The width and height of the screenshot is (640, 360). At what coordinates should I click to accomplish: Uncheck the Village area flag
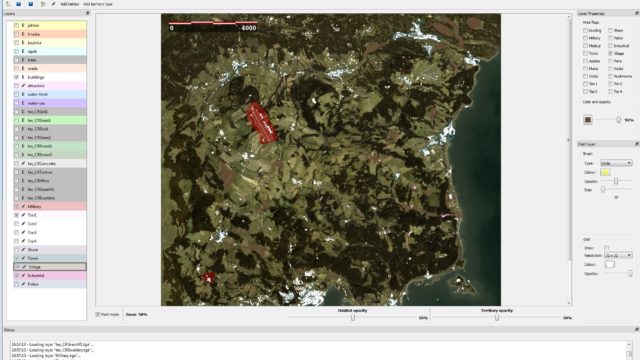pos(610,53)
